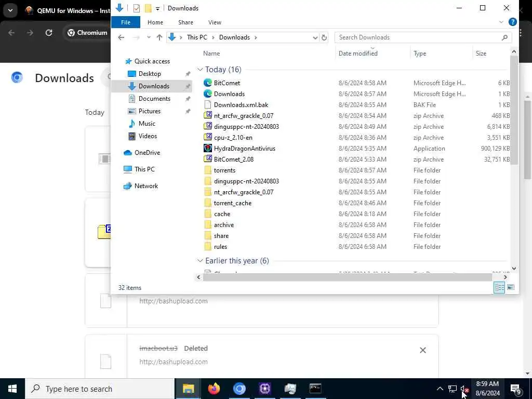This screenshot has width=532, height=399.
Task: Switch to details view layout
Action: (499, 287)
